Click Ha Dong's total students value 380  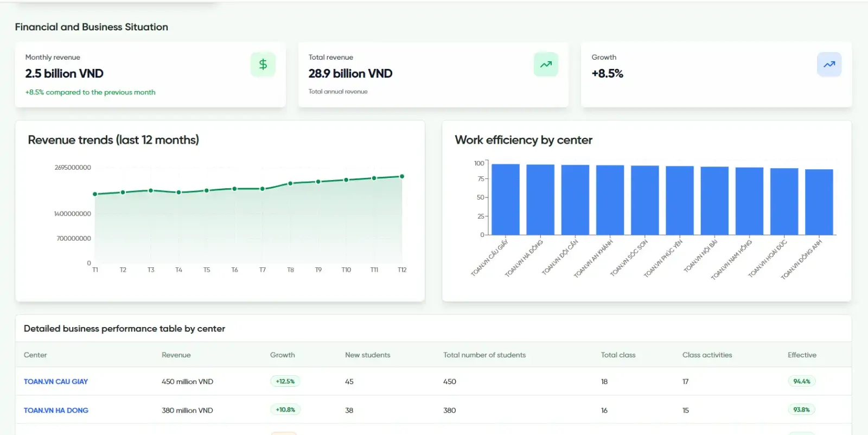pos(450,410)
